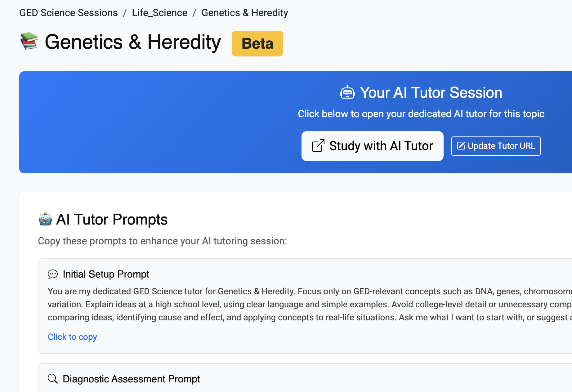This screenshot has height=392, width=572.
Task: Click the Diagnostic Assessment Prompt title
Action: [x=131, y=379]
